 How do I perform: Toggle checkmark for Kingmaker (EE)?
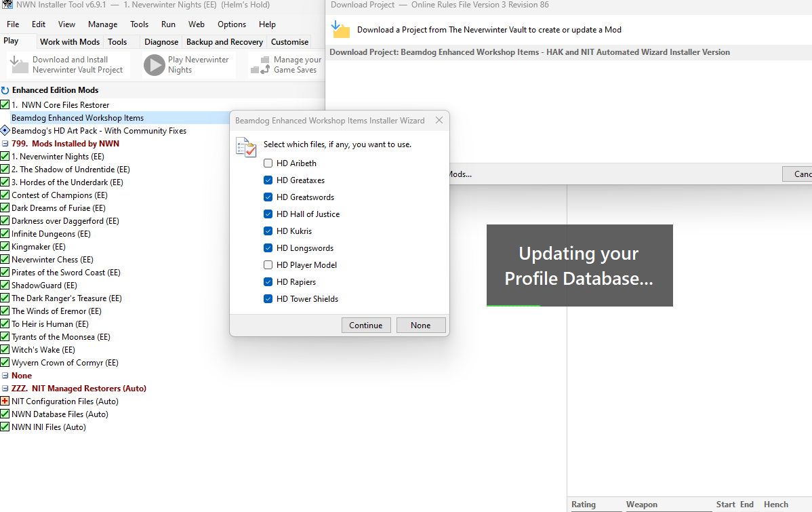click(5, 247)
